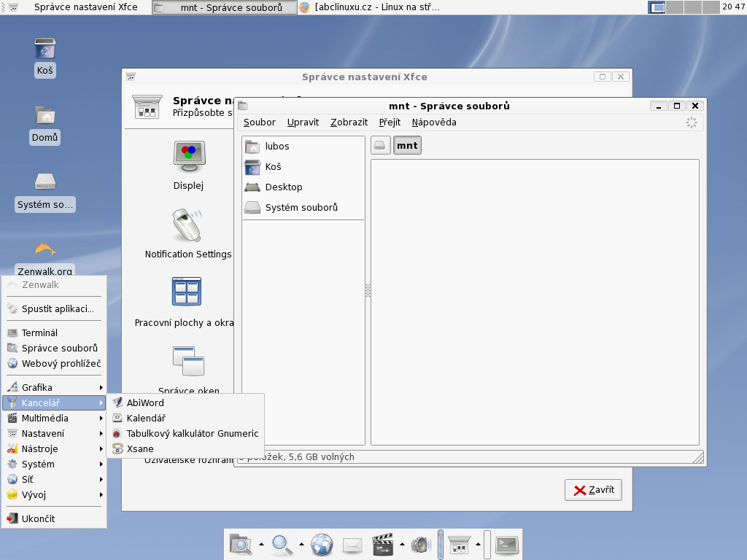Click web browser globe in bottom panel
The image size is (747, 560).
click(322, 544)
